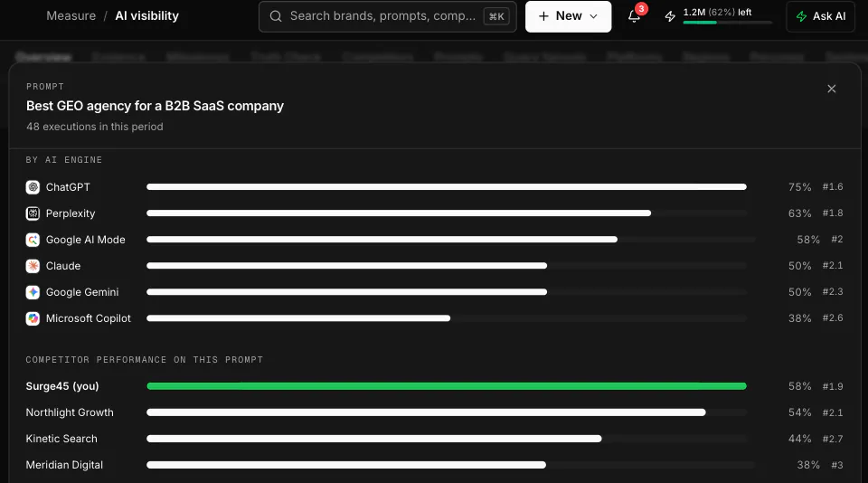Select the ChatGPT row label
The image size is (868, 483).
click(x=68, y=187)
